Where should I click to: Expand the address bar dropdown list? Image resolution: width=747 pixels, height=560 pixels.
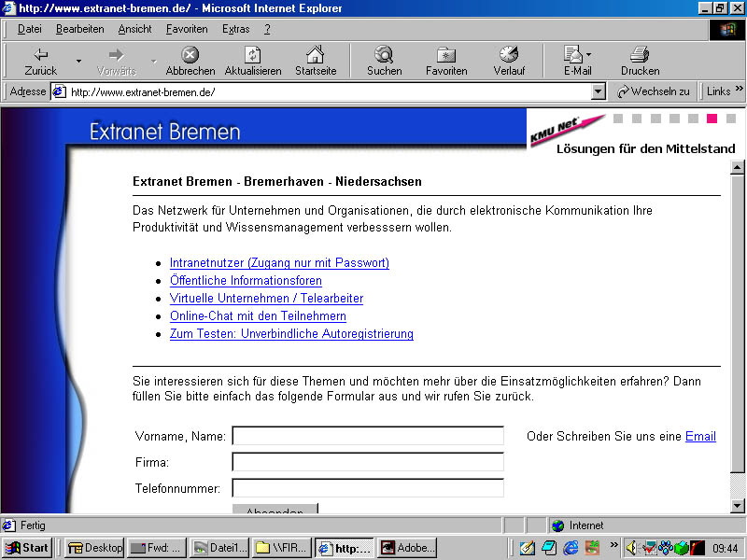point(598,91)
